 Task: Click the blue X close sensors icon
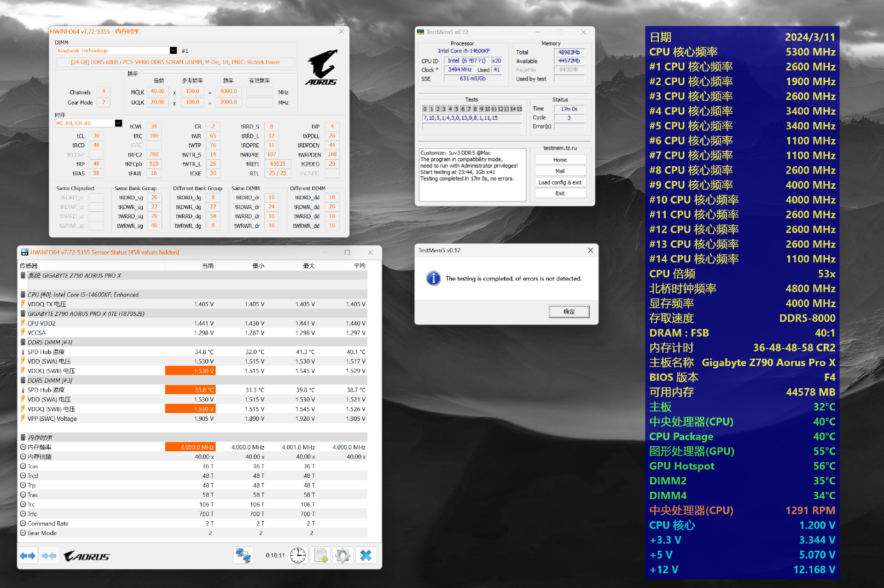tap(366, 556)
